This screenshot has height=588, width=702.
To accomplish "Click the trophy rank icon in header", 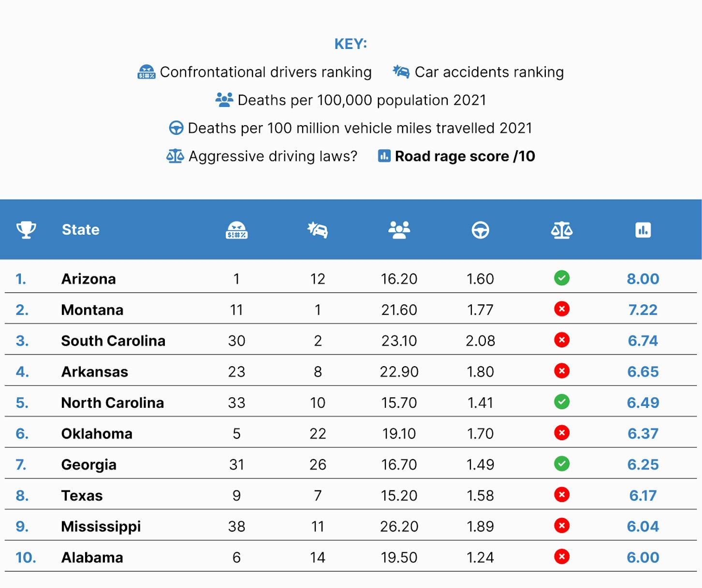I will click(26, 229).
